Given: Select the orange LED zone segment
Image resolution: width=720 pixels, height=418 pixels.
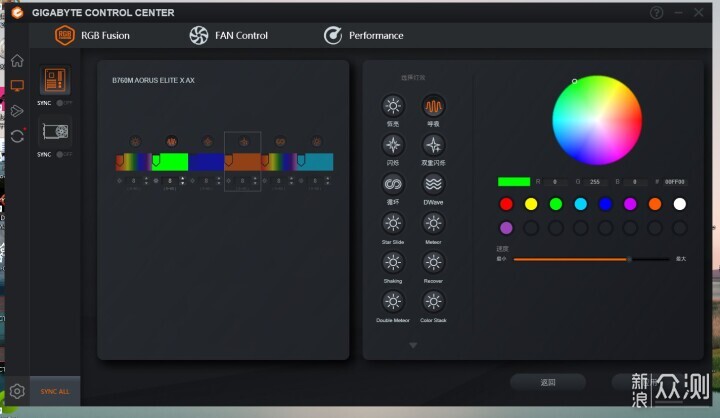Looking at the screenshot, I should tap(242, 162).
